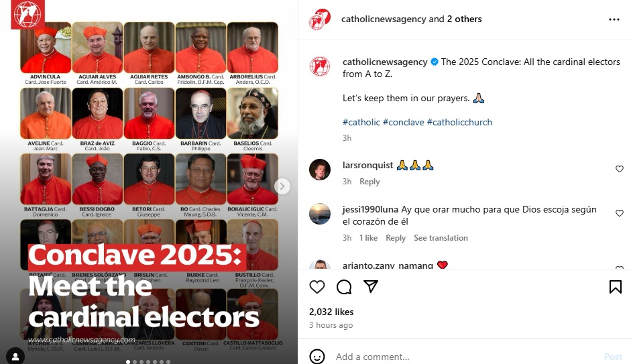Image resolution: width=631 pixels, height=364 pixels.
Task: Open larsronquist's profile picture
Action: point(320,170)
